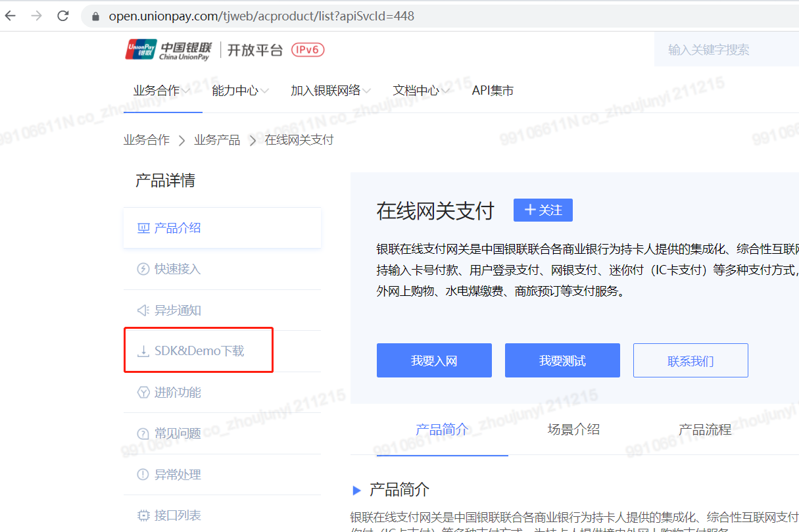The image size is (799, 532).
Task: Switch to the 产品流程 tab
Action: (x=705, y=430)
